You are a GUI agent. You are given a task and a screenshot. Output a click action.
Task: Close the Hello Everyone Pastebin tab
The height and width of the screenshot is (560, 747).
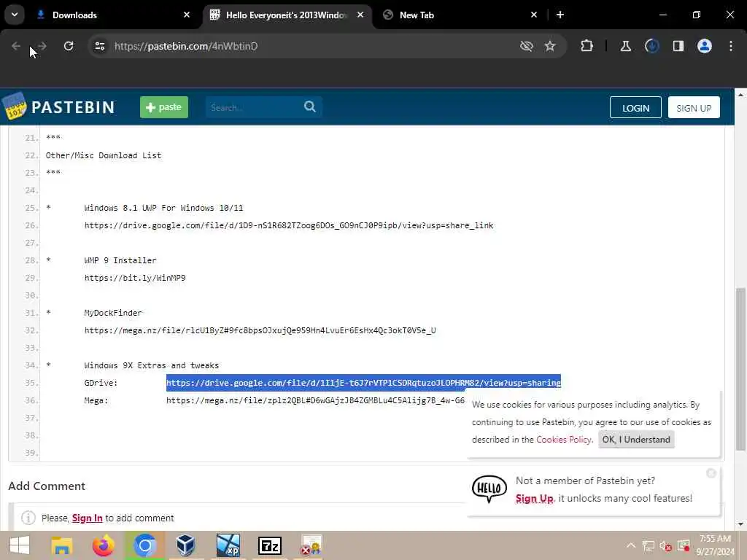click(x=360, y=15)
